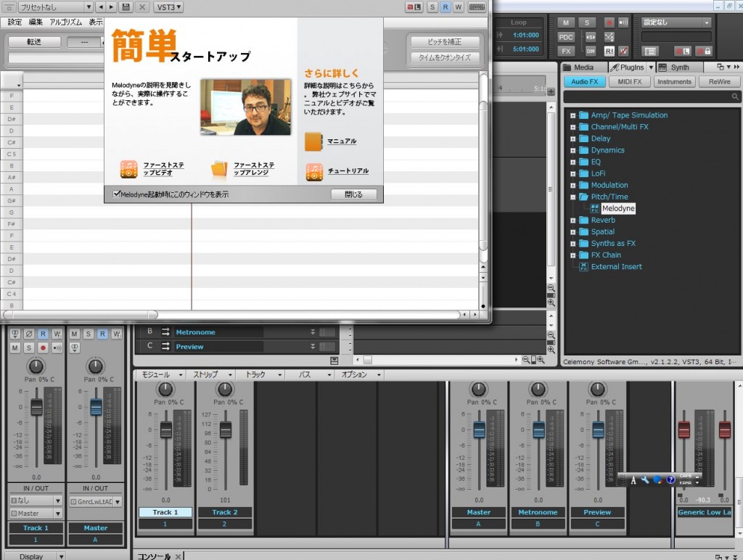Uncheck show window at Melodyne startup
This screenshot has height=560, width=743.
(116, 194)
